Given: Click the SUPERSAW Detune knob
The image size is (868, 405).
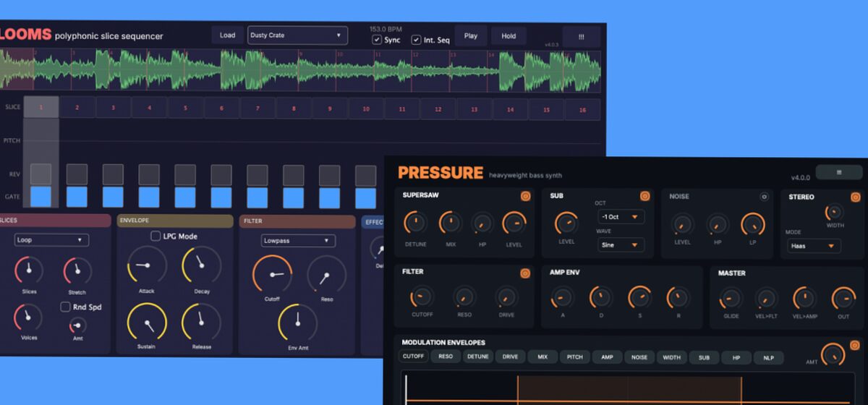Looking at the screenshot, I should [415, 223].
